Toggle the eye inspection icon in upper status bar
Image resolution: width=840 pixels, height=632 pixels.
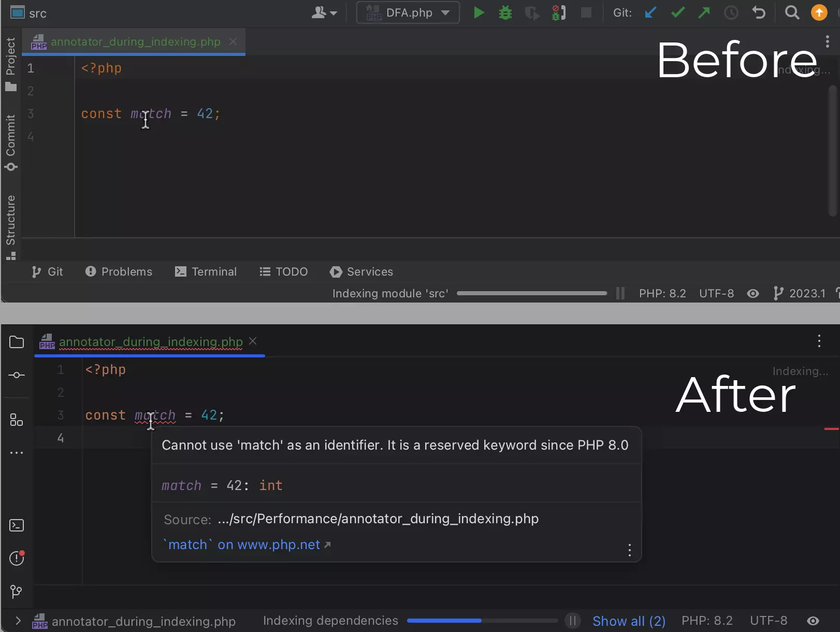click(753, 294)
